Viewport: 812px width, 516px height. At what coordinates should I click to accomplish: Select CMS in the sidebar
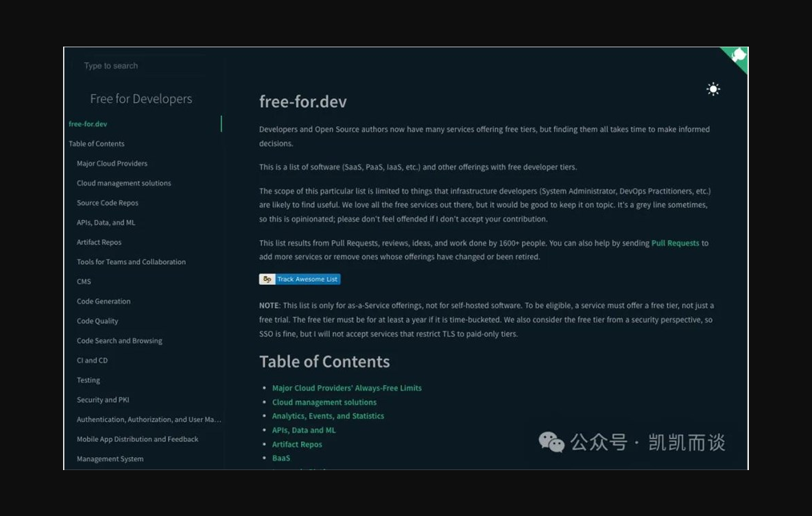84,281
